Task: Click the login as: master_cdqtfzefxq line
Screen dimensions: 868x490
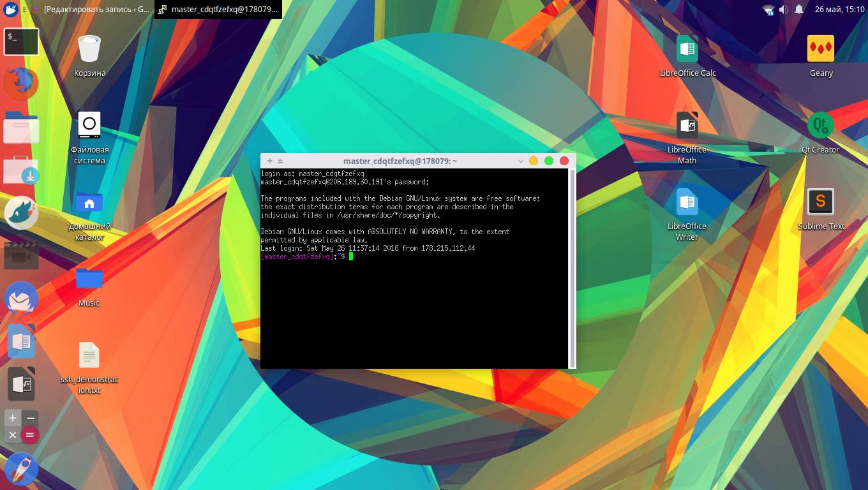Action: (x=313, y=174)
